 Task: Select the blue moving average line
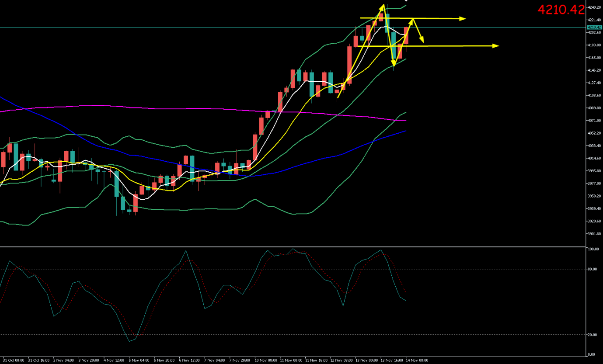(306, 163)
